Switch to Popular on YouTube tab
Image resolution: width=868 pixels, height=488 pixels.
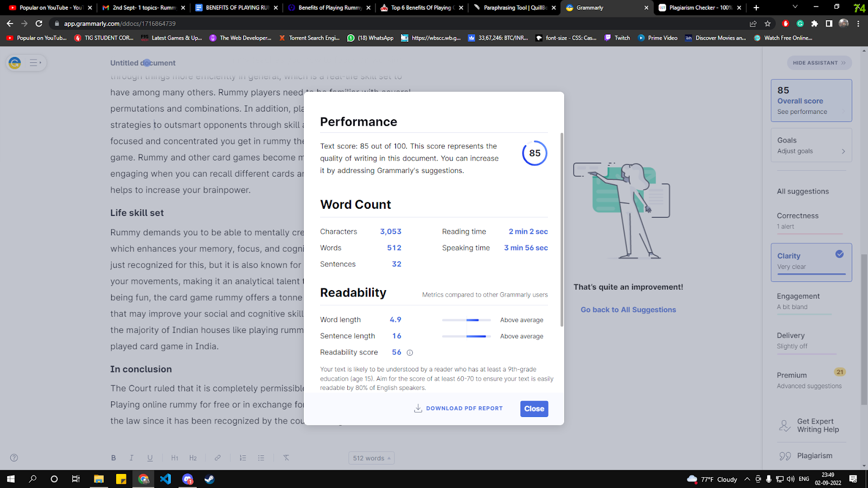[x=50, y=8]
